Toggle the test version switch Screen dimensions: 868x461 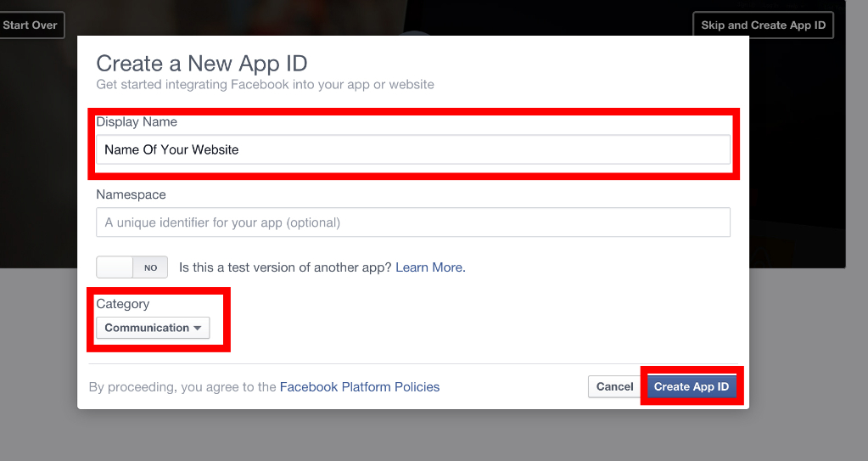pyautogui.click(x=132, y=267)
